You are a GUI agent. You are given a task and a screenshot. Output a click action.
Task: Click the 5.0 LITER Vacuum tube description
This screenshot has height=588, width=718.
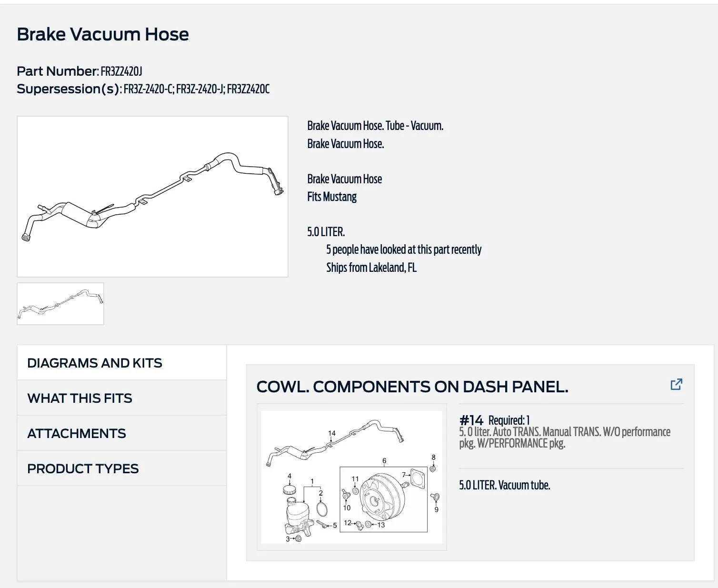[x=505, y=485]
